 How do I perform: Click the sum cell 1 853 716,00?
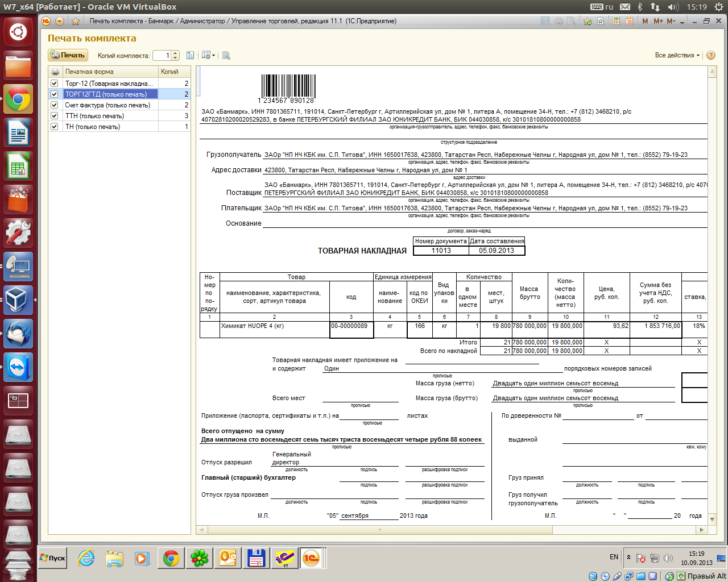[x=656, y=330]
